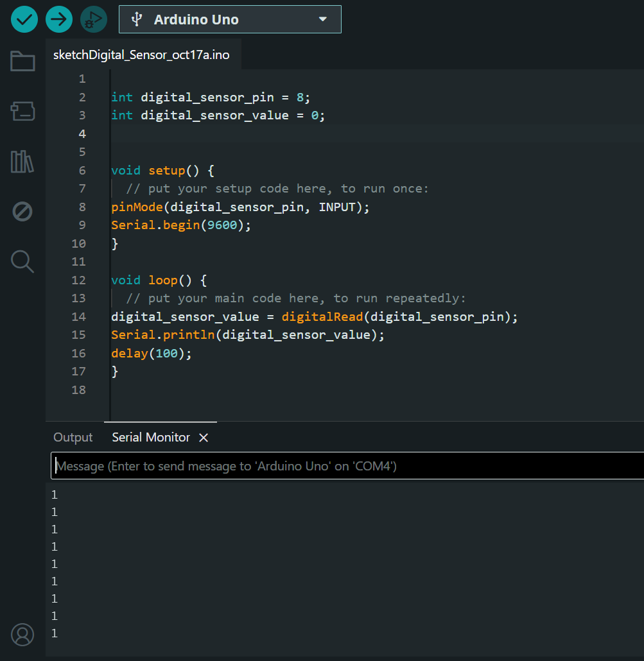
Task: Close the Serial Monitor panel
Action: click(204, 438)
